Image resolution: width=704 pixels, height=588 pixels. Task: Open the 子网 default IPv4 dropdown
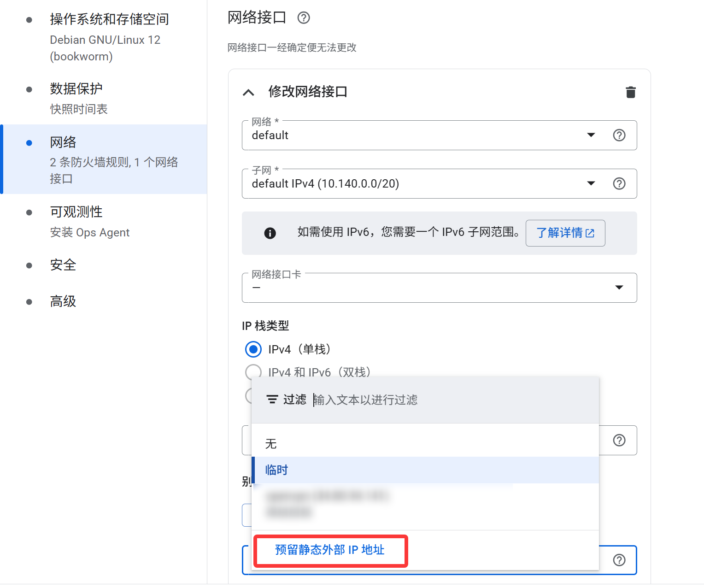[439, 183]
